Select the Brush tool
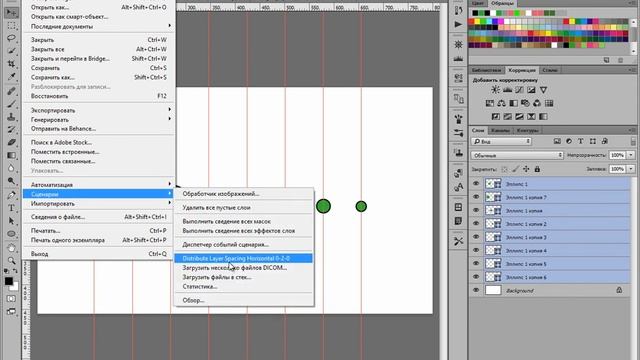 11,104
